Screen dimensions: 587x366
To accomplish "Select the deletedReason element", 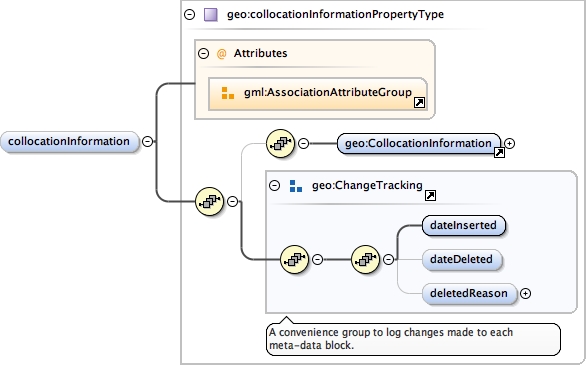I will [x=469, y=293].
